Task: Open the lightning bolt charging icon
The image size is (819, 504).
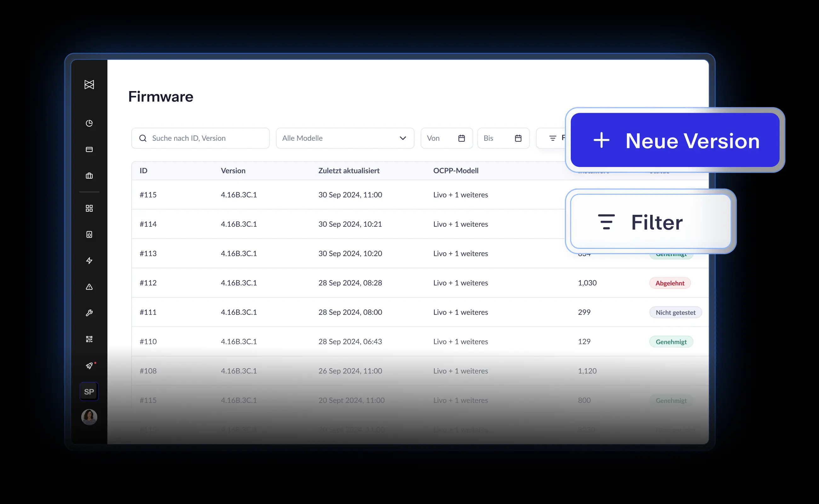Action: [89, 261]
